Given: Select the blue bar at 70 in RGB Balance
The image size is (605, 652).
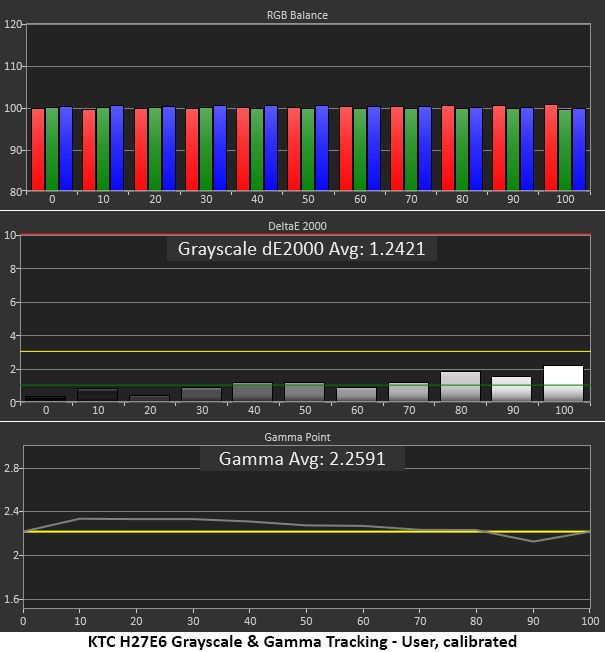Looking at the screenshot, I should tap(425, 149).
